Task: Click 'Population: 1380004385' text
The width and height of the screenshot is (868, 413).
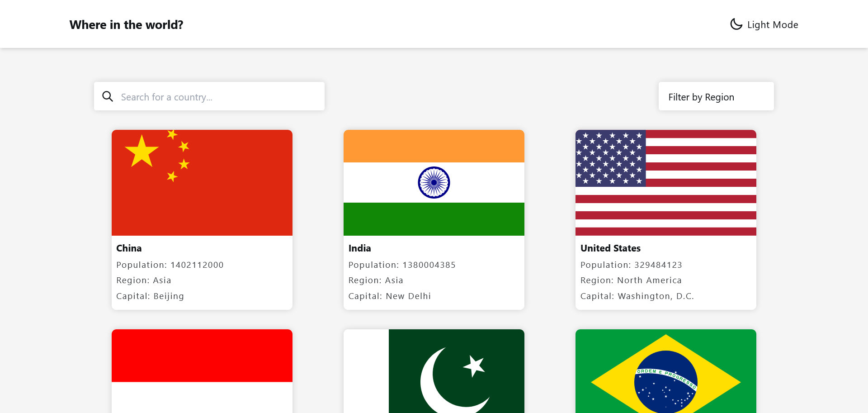Action: [402, 265]
